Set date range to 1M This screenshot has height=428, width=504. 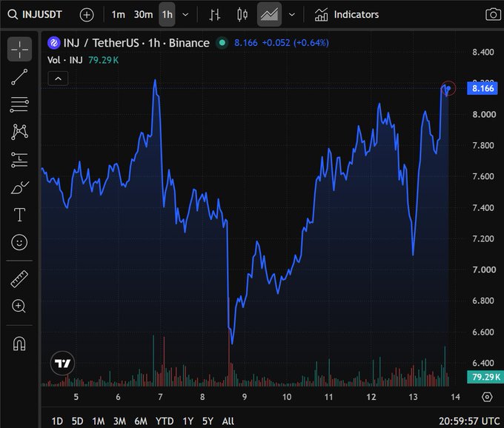(98, 421)
